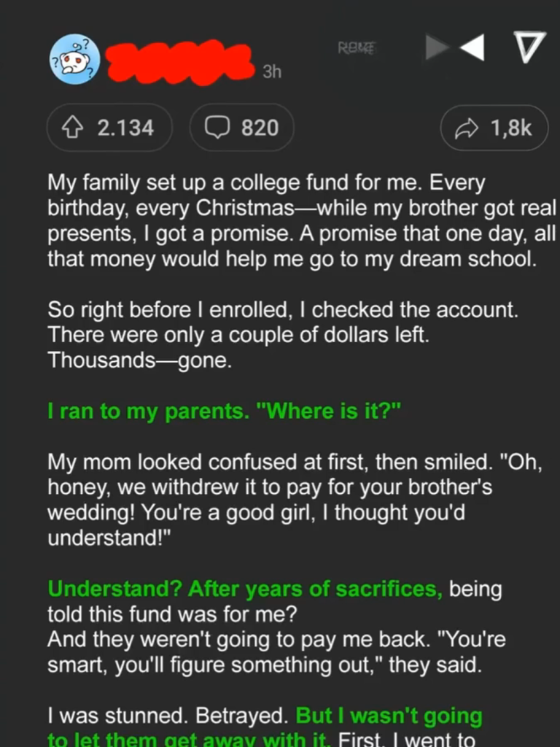Click the 'So right before I enrolled' paragraph
560x747 pixels.
click(x=283, y=335)
